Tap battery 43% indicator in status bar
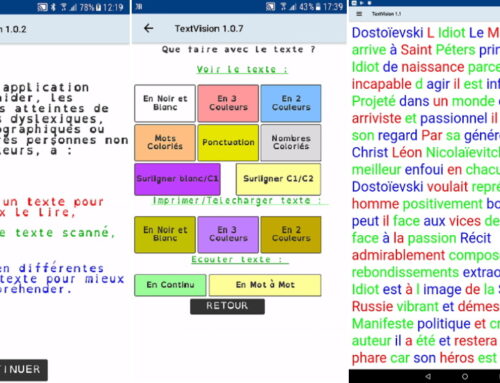The width and height of the screenshot is (500, 383). (310, 7)
